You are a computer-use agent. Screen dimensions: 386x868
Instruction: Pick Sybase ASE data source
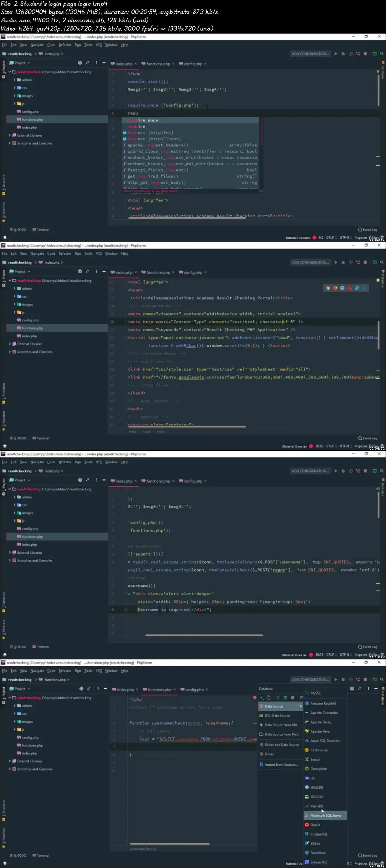[x=325, y=862]
